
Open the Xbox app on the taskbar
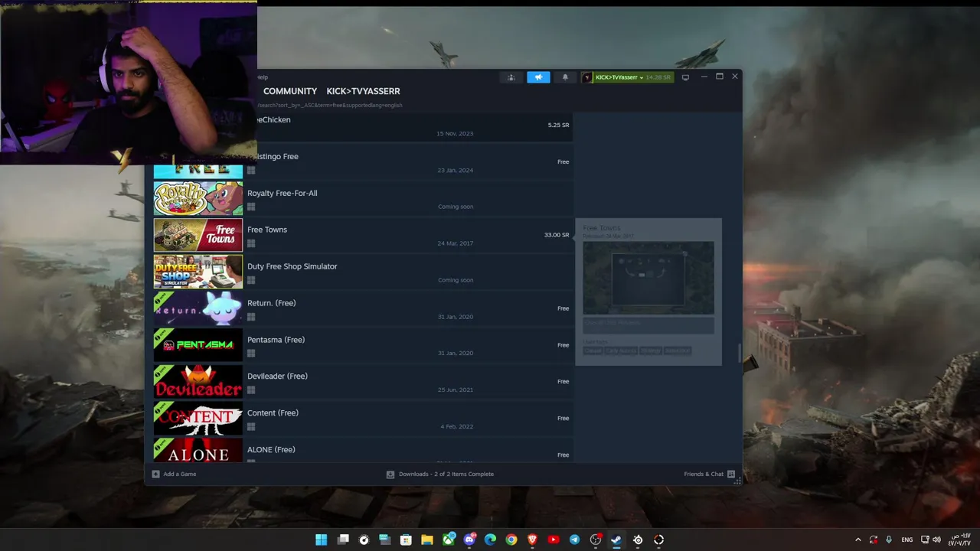coord(449,540)
